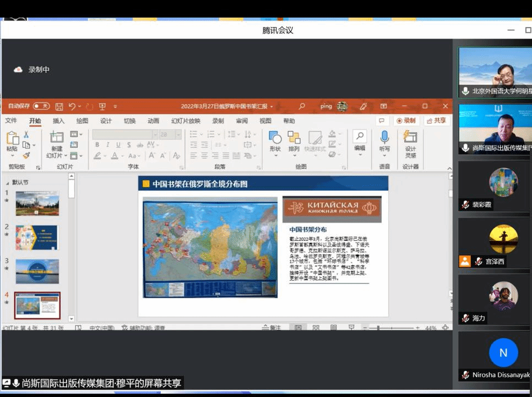The image size is (532, 397).
Task: Toggle text shadow S button
Action: tap(129, 145)
